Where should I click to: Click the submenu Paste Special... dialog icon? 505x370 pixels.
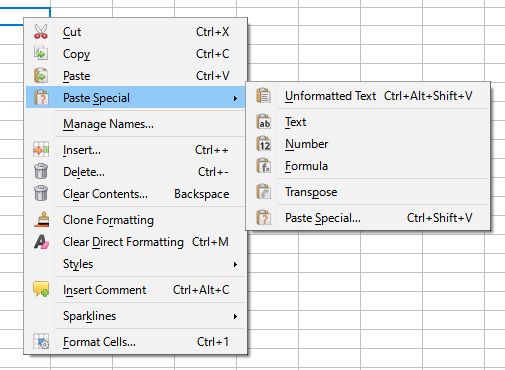(263, 218)
